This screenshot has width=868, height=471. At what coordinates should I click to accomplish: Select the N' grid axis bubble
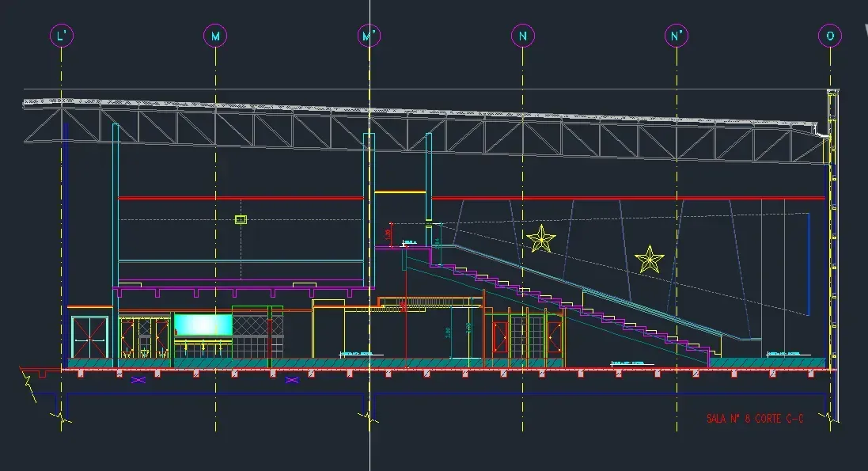coord(677,36)
